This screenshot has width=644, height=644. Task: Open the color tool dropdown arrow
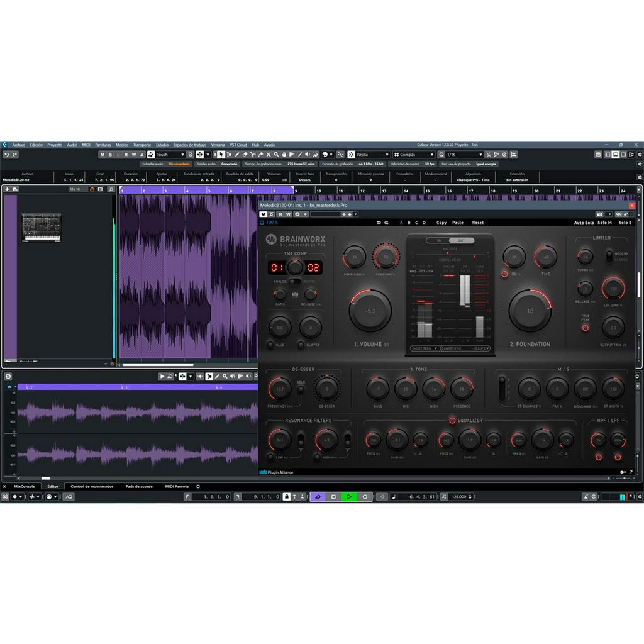pyautogui.click(x=331, y=155)
